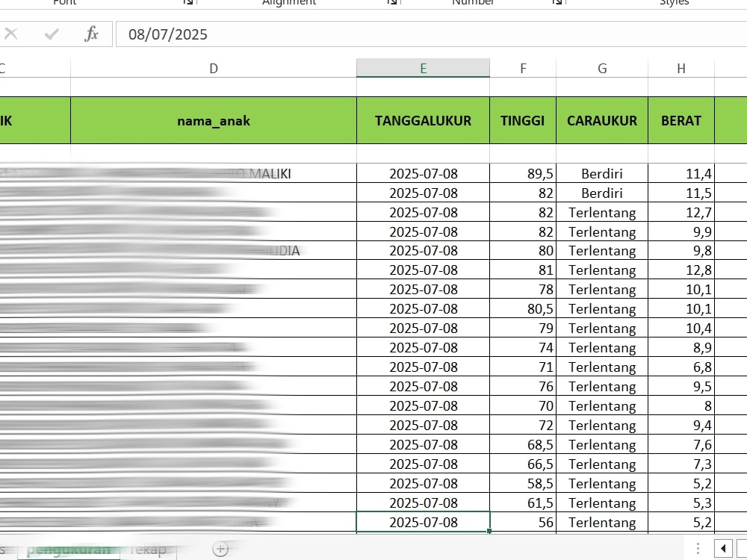
Task: Select height cell with value 56
Action: click(523, 523)
